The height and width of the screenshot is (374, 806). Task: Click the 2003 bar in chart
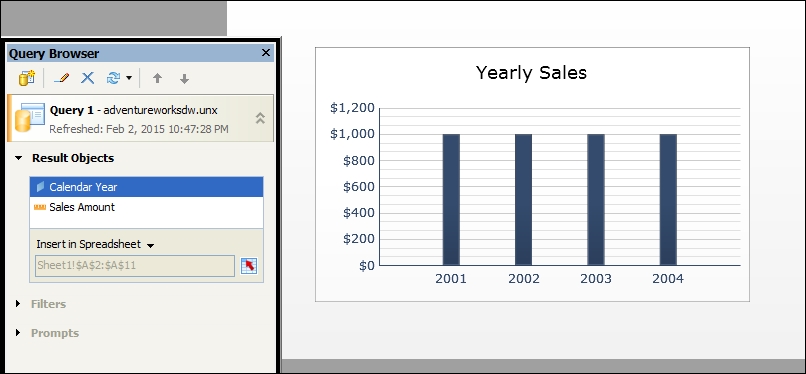[x=596, y=199]
